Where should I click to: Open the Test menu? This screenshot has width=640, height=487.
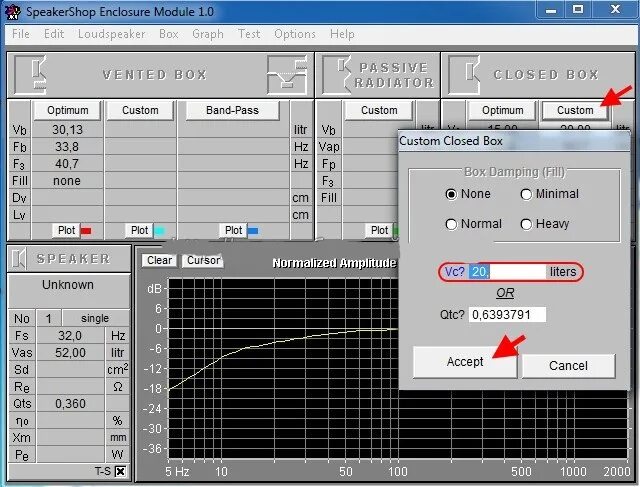[x=249, y=34]
